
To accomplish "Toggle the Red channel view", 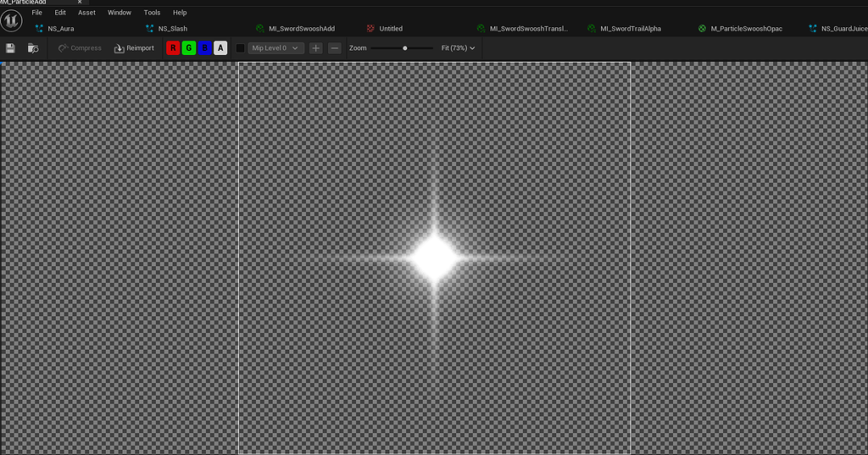I will (x=173, y=48).
